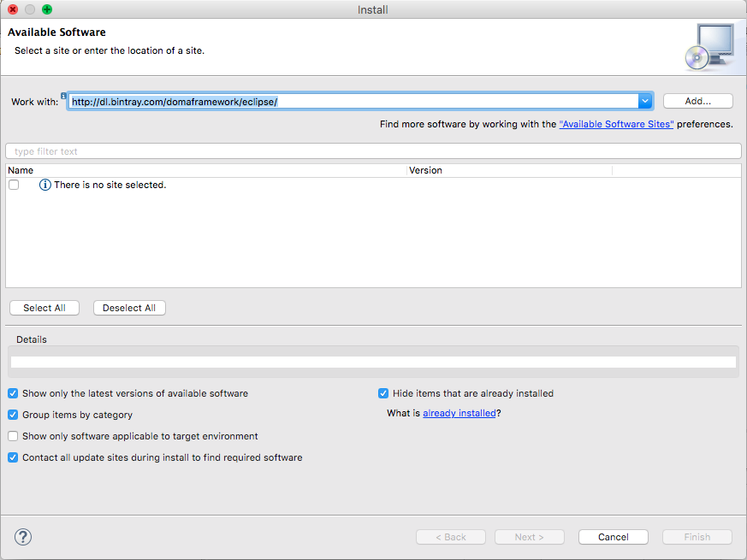Open the help question mark icon
Screen dimensions: 747x560
click(23, 537)
